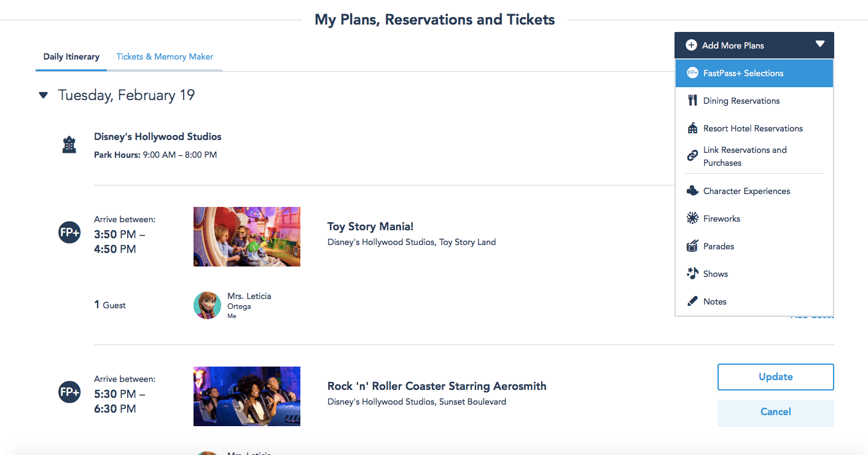
Task: Click the chain link icon for Link Reservations
Action: 692,156
